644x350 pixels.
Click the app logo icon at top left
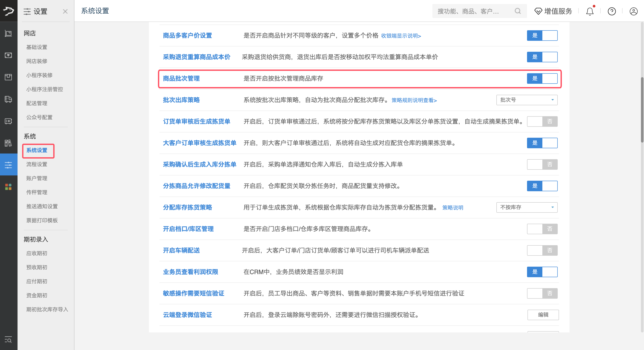9,11
